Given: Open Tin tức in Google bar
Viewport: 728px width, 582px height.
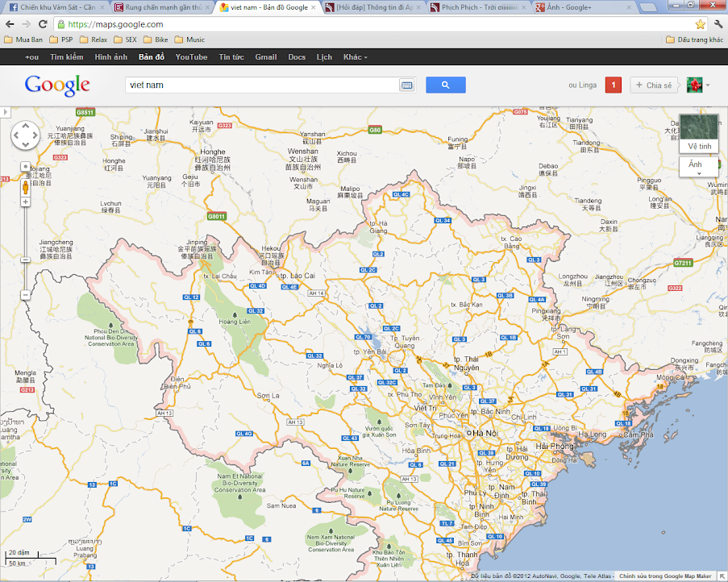Looking at the screenshot, I should [231, 57].
